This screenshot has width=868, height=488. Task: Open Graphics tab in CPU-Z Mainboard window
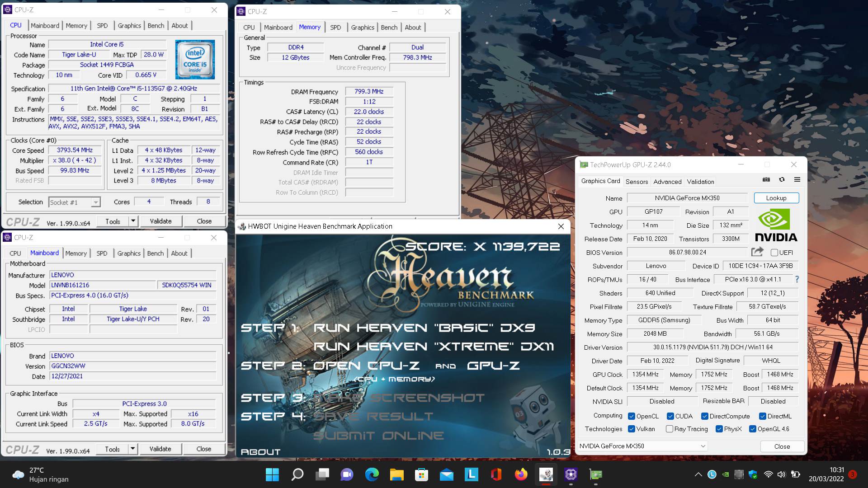(x=129, y=253)
